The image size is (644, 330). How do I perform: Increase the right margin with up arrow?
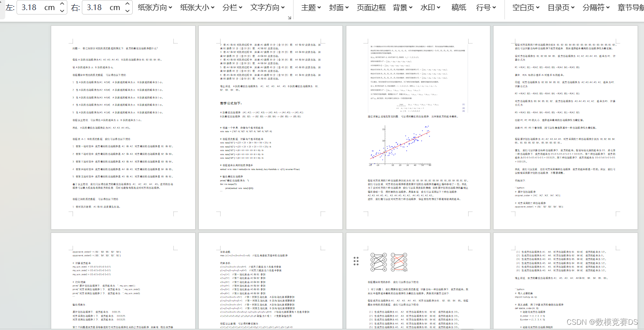[x=127, y=4]
